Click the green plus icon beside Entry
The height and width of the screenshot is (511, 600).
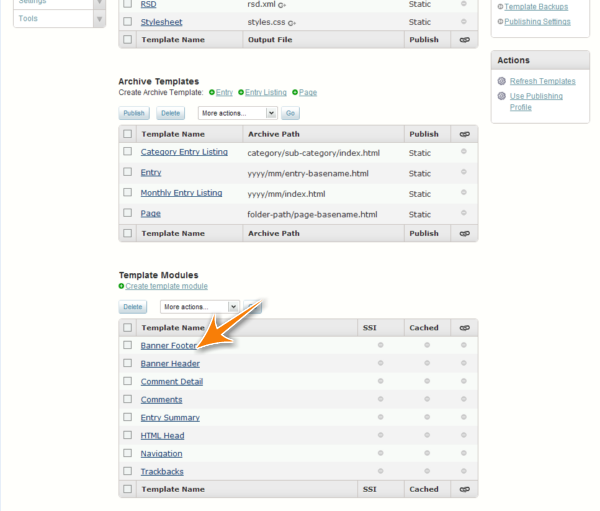[x=212, y=92]
